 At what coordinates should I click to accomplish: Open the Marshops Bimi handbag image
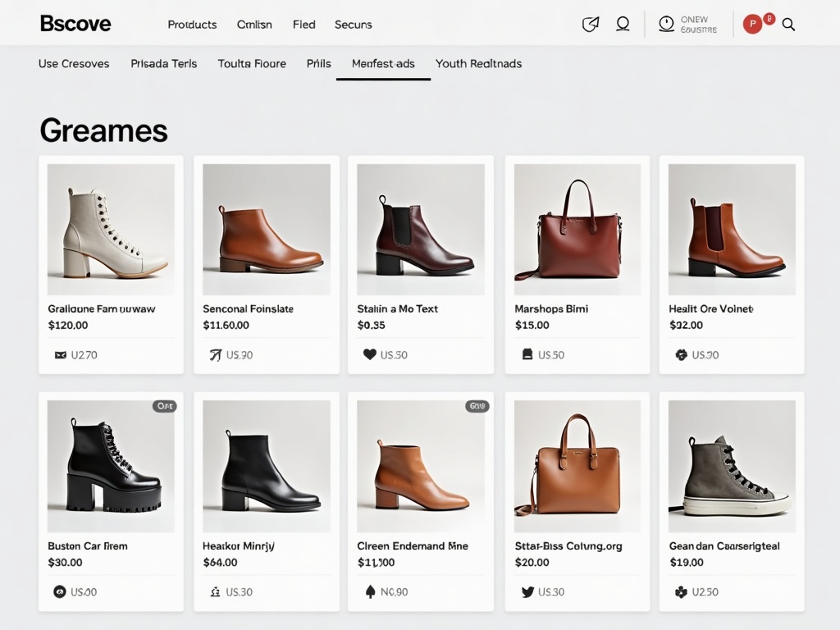coord(577,230)
